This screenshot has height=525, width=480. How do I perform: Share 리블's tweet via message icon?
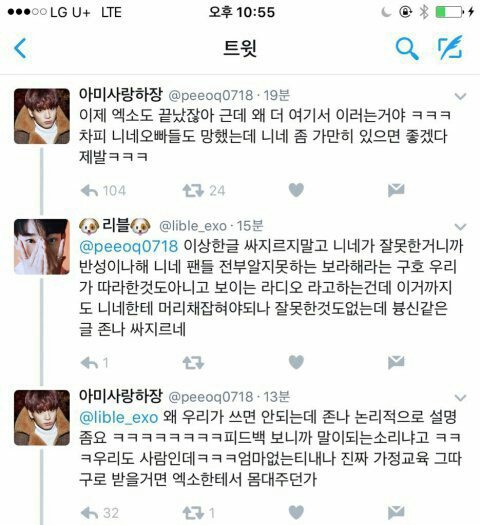[396, 362]
